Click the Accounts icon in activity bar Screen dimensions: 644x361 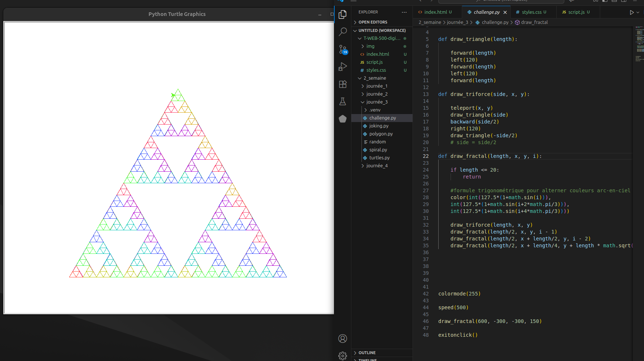coord(343,339)
